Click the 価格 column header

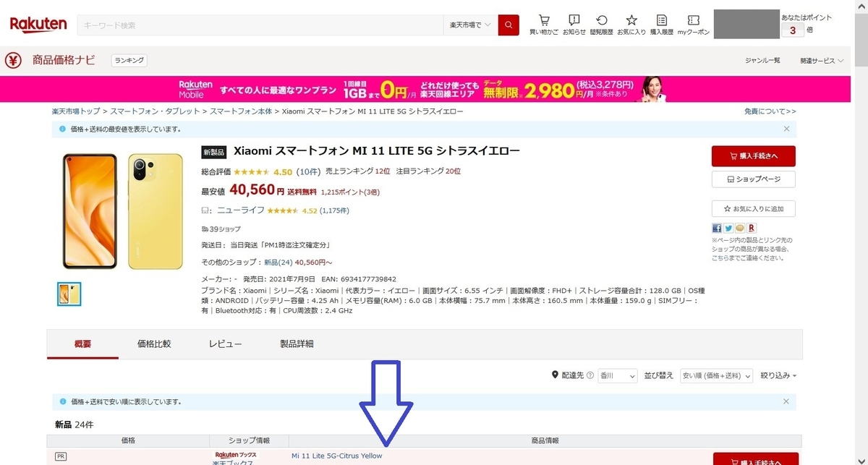pos(128,440)
